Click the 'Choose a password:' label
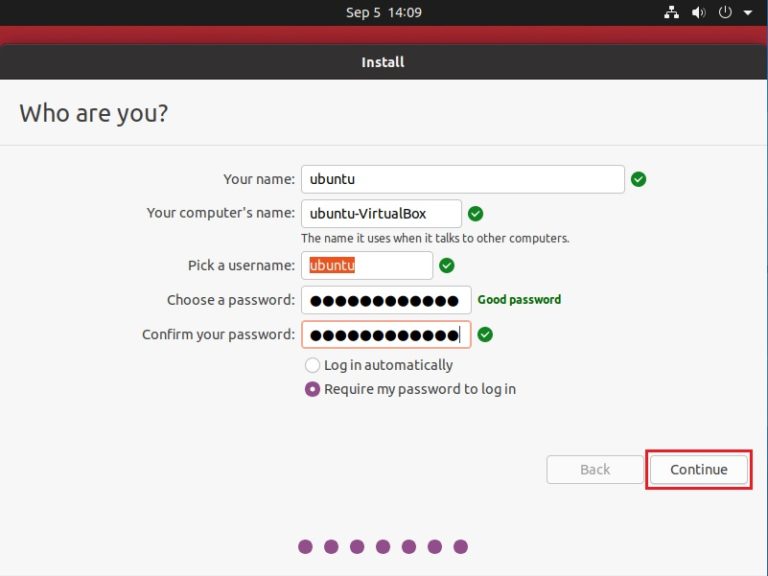The image size is (768, 576). tap(231, 300)
